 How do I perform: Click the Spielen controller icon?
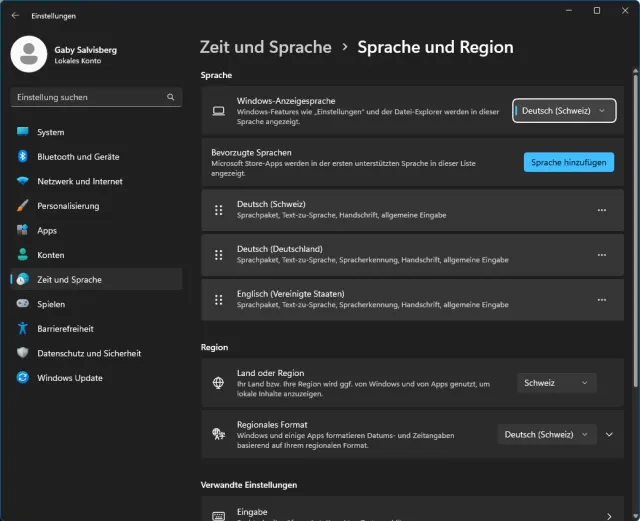point(23,304)
